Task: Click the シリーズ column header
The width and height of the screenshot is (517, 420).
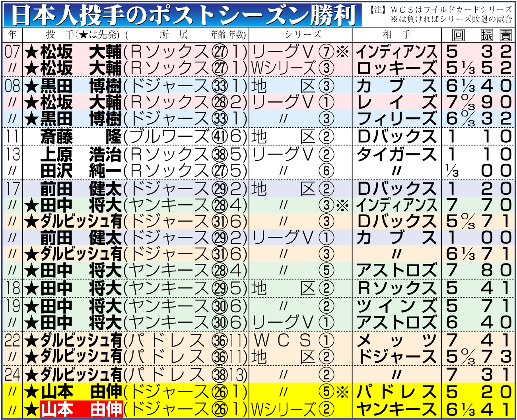Action: tap(303, 35)
